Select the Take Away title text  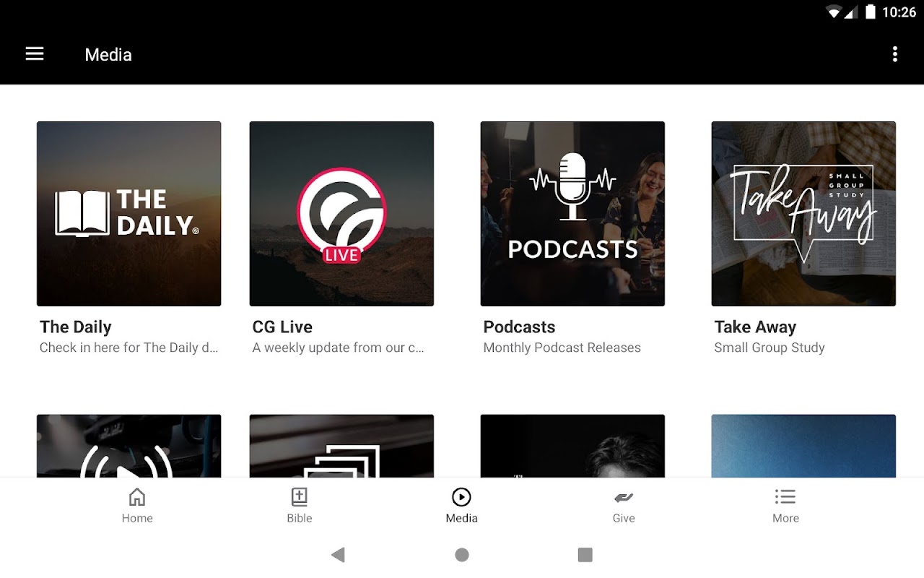click(x=755, y=327)
